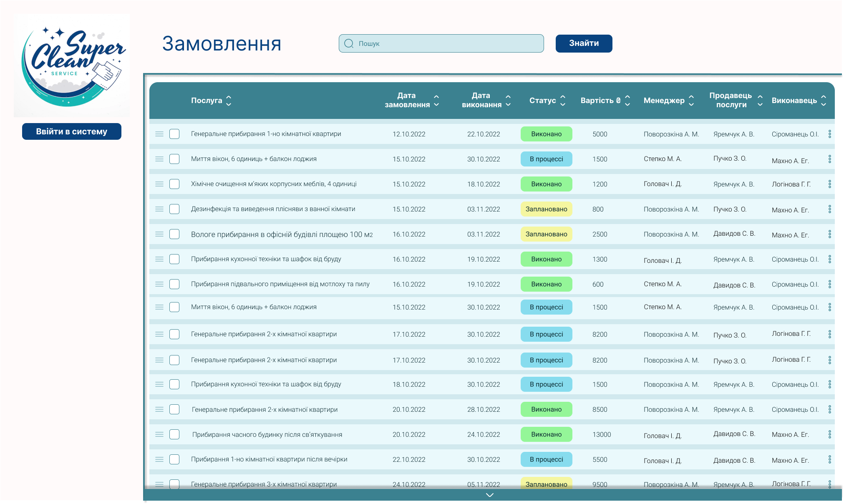Expand more rows with bottom chevron

coord(490,495)
